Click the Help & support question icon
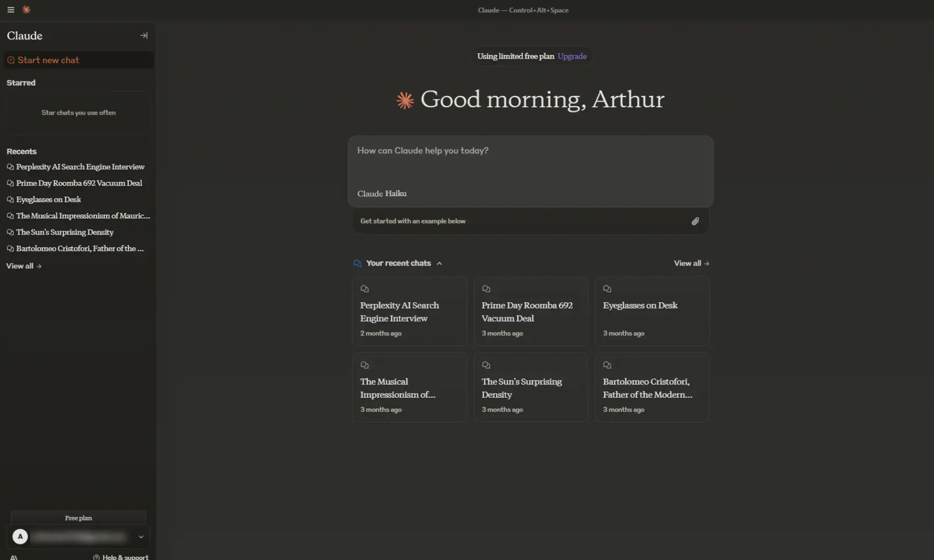This screenshot has width=934, height=560. click(x=97, y=557)
